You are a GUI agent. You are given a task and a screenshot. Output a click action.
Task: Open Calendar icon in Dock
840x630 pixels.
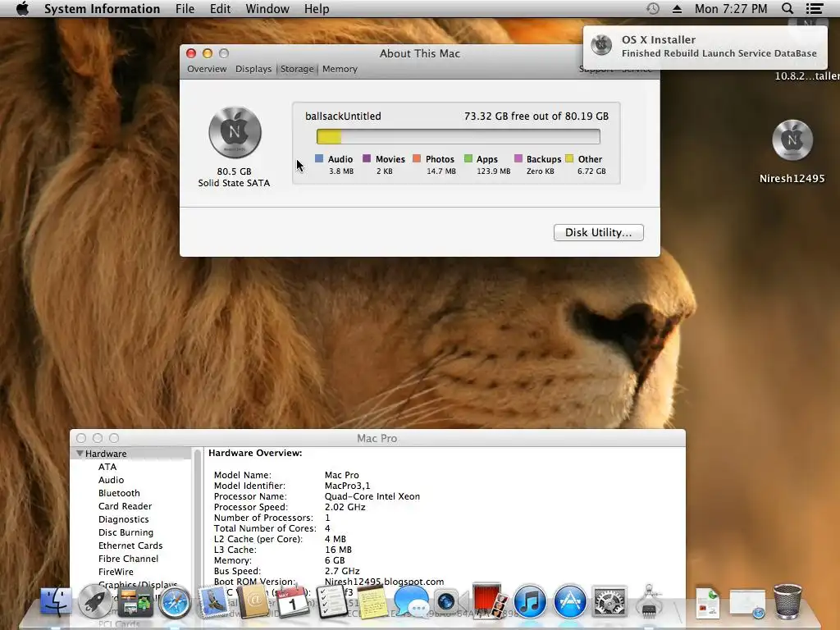click(x=293, y=601)
